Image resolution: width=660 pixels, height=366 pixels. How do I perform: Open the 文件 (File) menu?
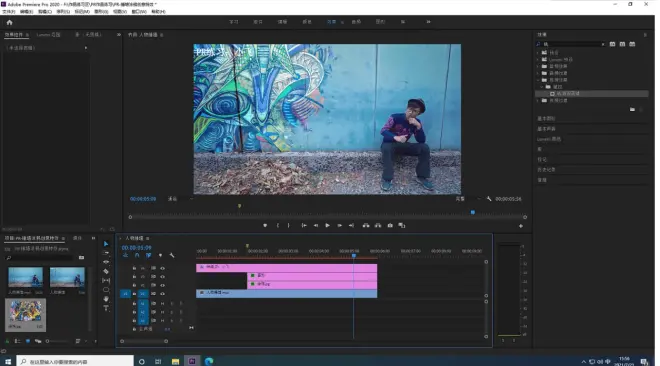8,12
